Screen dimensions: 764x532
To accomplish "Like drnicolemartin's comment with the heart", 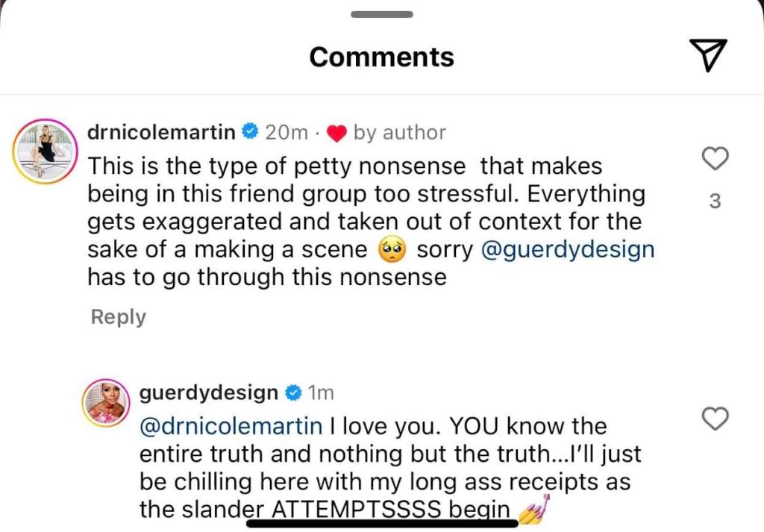I will tap(716, 158).
